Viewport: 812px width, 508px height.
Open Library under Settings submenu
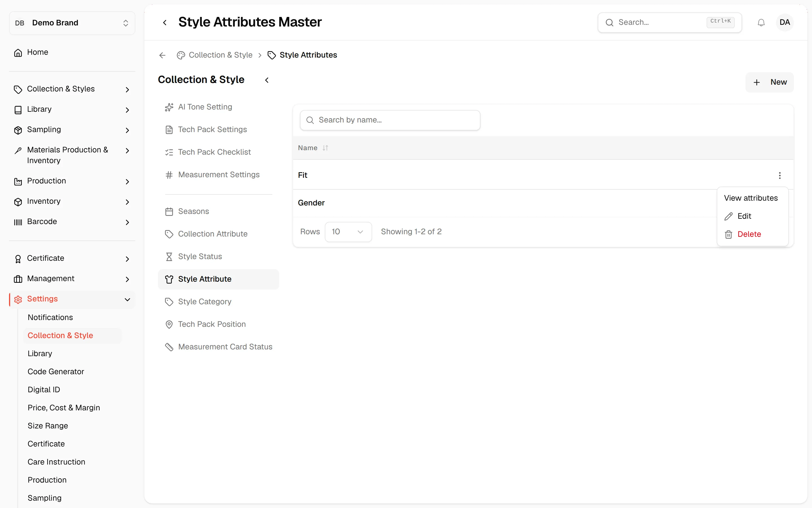coord(40,354)
